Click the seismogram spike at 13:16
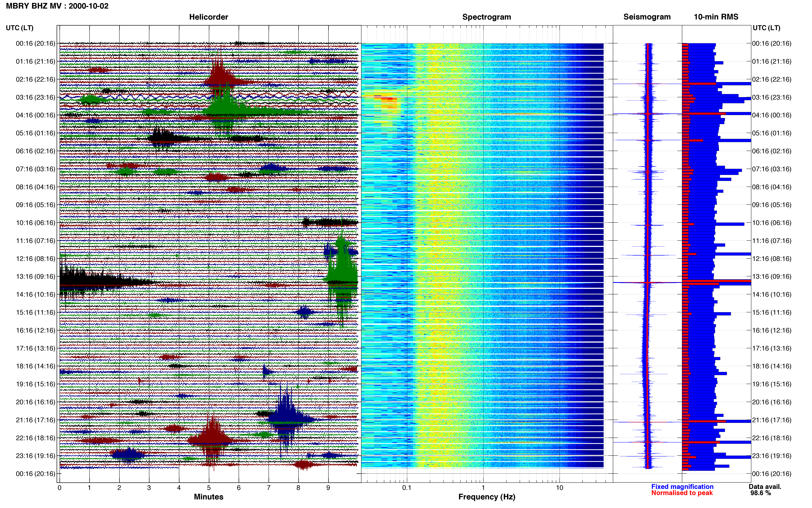Image resolution: width=812 pixels, height=508 pixels. (647, 283)
